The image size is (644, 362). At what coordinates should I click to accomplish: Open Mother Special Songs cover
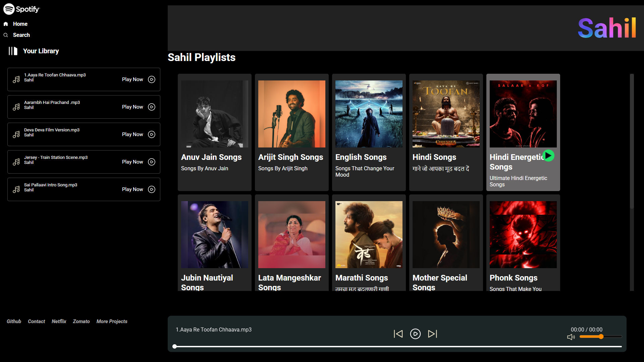pos(446,235)
